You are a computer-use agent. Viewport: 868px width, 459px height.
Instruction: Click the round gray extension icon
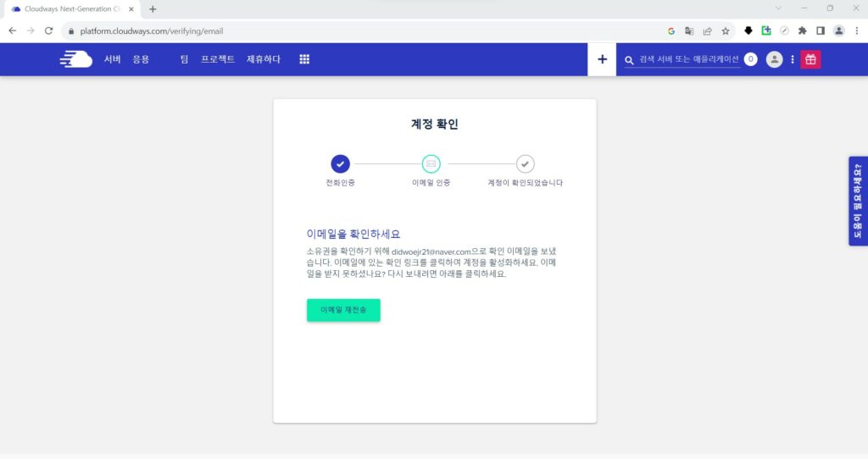784,31
